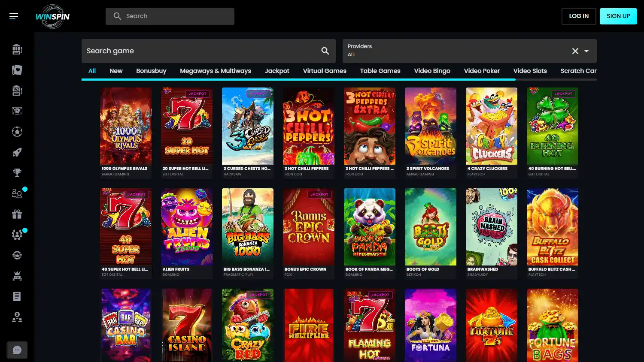Open playing cards section in sidebar

[17, 70]
